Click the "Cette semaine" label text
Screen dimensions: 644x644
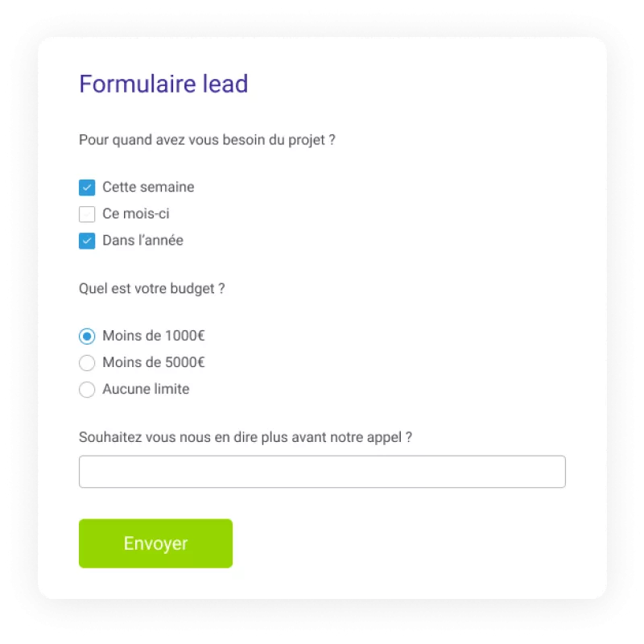pyautogui.click(x=148, y=188)
